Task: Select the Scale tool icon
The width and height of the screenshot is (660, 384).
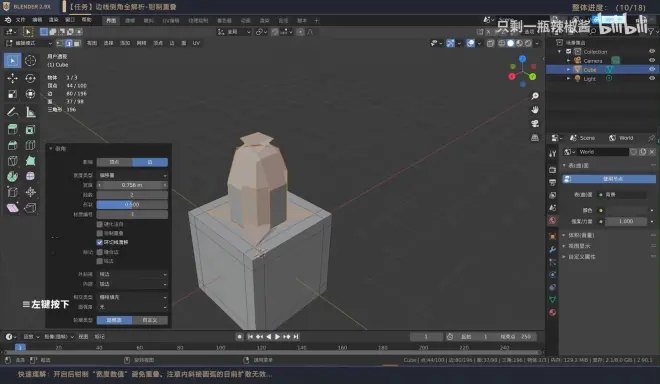Action: coord(12,94)
